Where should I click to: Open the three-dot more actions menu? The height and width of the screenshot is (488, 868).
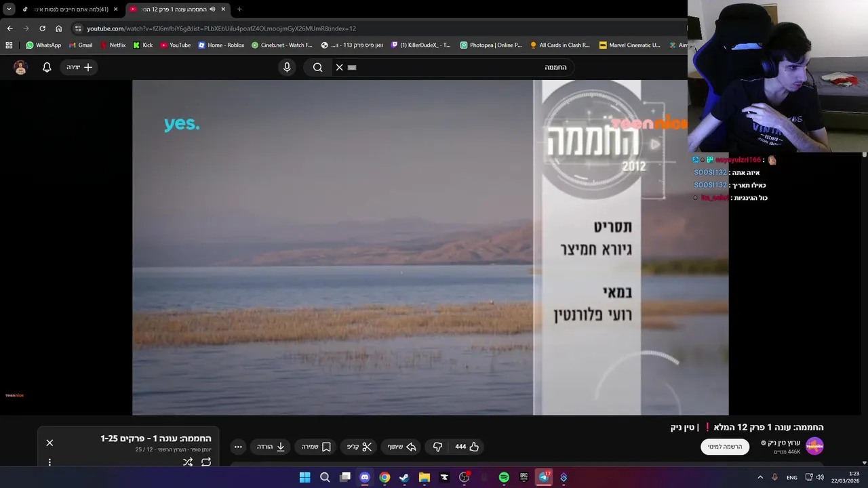238,447
